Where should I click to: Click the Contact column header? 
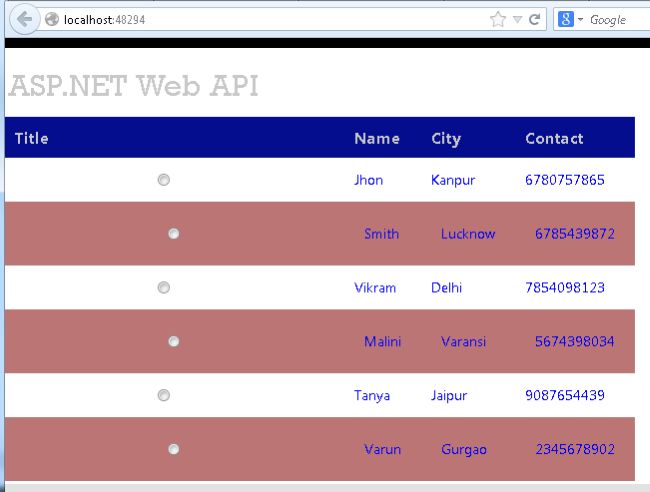point(554,138)
